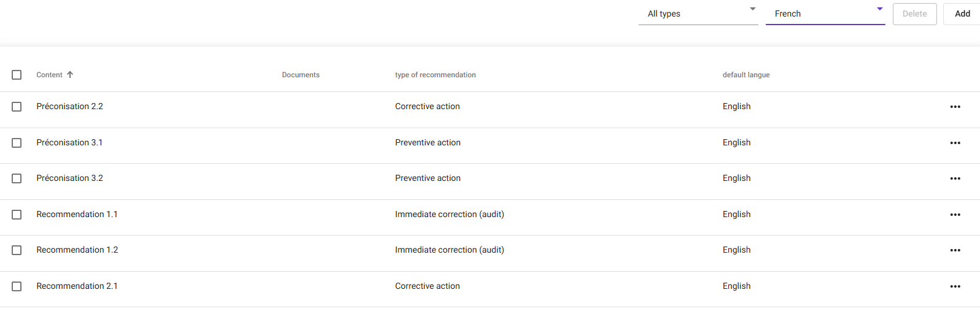Open the three-dot menu for Recommendation 1.1

point(955,215)
